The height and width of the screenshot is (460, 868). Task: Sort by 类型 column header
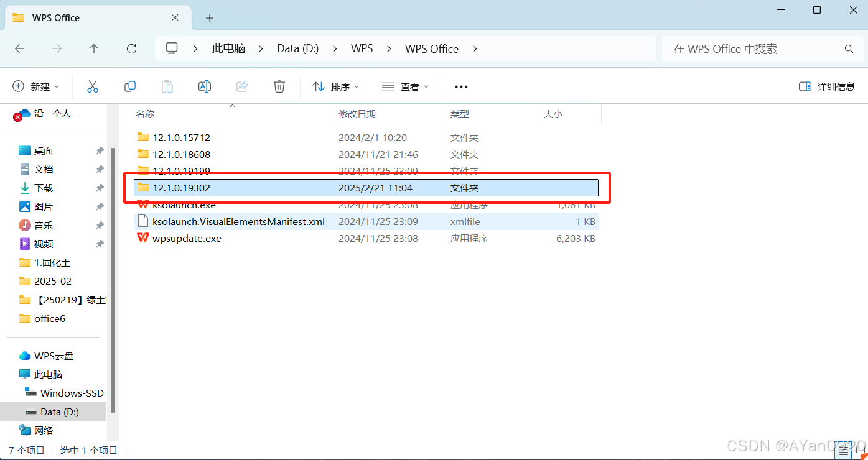(460, 114)
